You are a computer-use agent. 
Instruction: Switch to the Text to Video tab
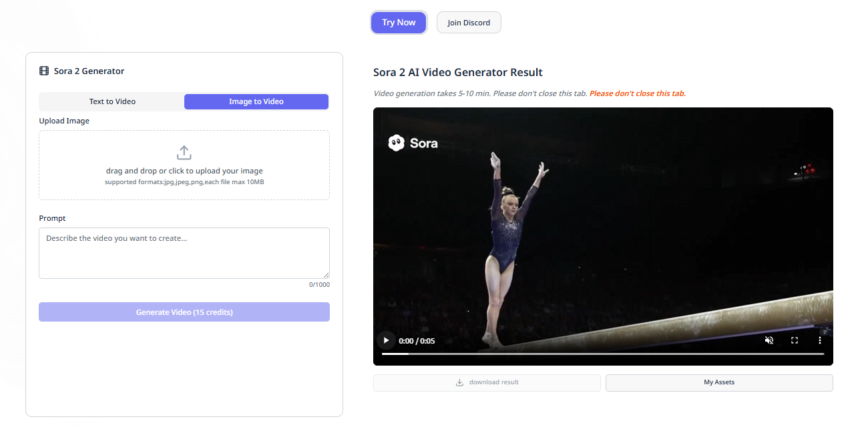pyautogui.click(x=112, y=101)
